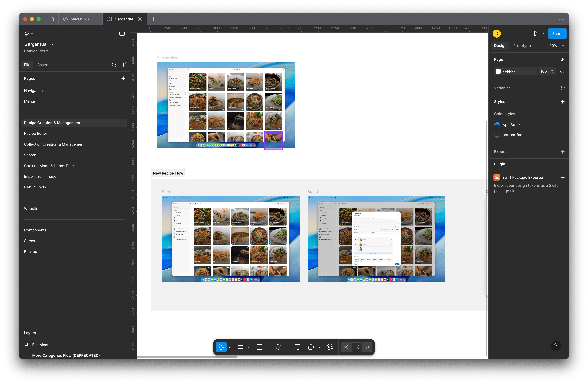The image size is (588, 384).
Task: Open the Recipe Editor page
Action: click(36, 133)
